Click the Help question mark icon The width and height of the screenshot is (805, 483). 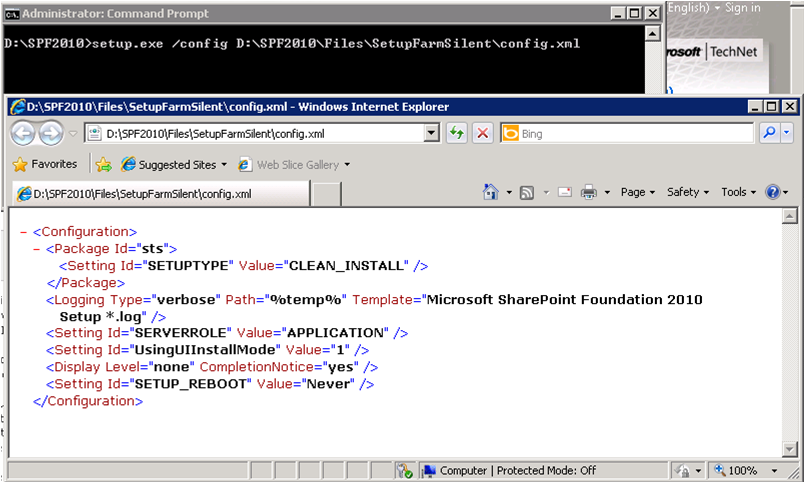tap(773, 192)
